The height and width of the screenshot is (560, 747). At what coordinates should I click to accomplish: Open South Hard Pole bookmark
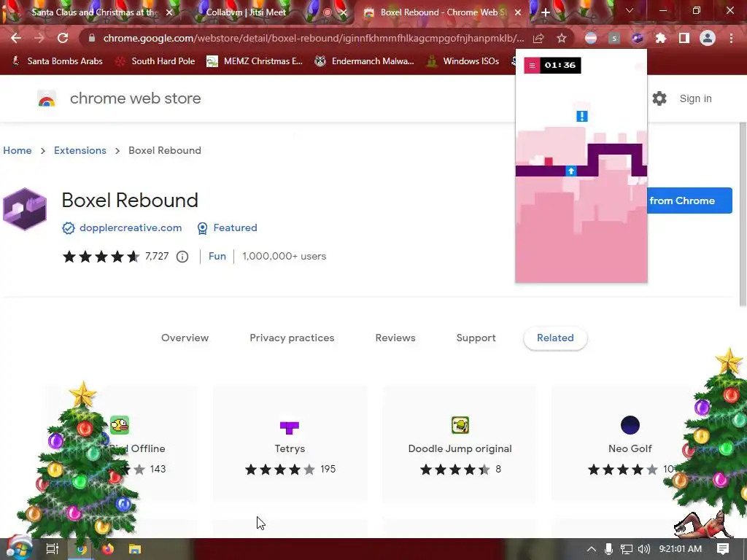[x=155, y=61]
